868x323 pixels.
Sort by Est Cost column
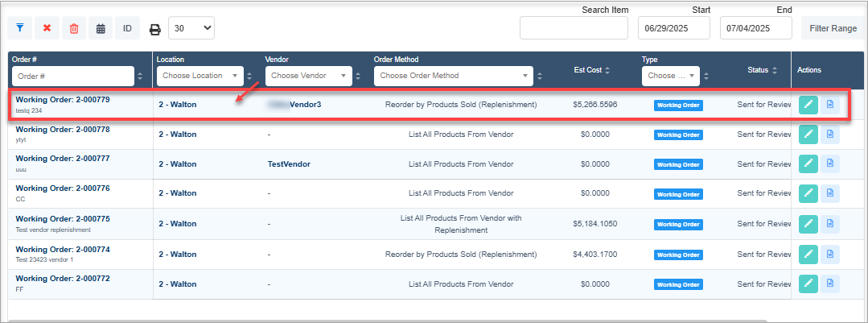tap(592, 70)
